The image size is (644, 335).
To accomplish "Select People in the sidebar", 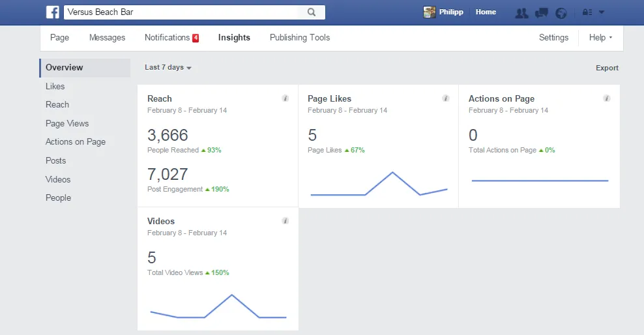I will [58, 198].
